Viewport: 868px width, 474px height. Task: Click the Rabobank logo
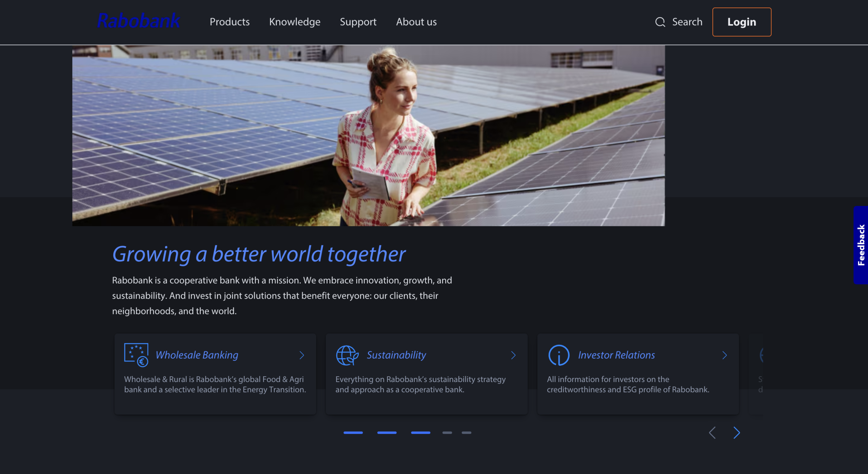138,21
